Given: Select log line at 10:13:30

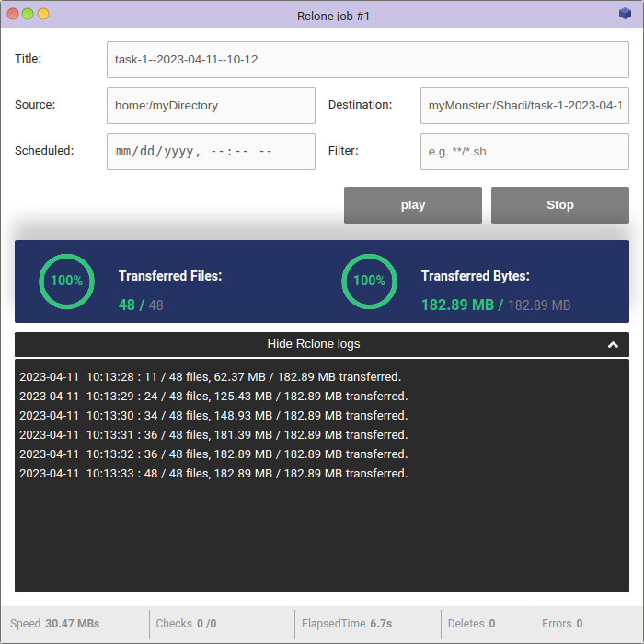Looking at the screenshot, I should coord(213,415).
